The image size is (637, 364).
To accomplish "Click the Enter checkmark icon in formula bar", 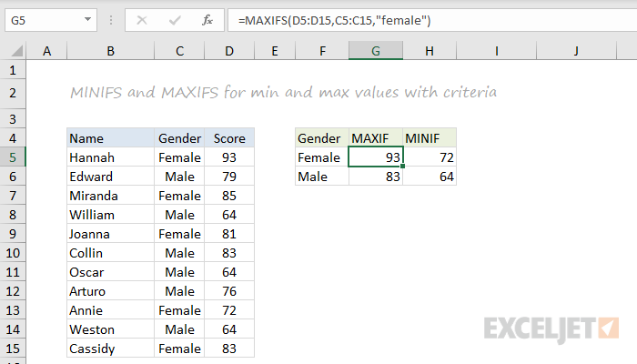I will coord(175,20).
